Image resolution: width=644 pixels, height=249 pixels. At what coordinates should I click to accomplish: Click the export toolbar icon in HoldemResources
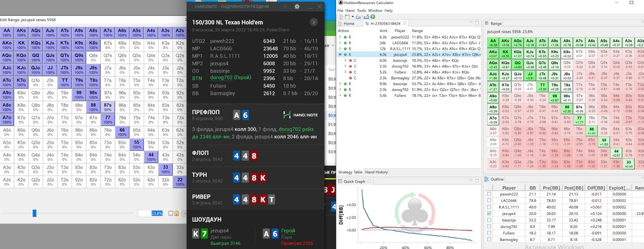pyautogui.click(x=366, y=17)
